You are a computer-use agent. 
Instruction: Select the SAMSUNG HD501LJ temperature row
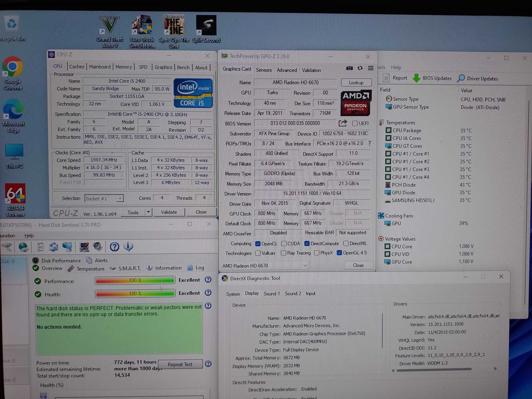click(428, 200)
